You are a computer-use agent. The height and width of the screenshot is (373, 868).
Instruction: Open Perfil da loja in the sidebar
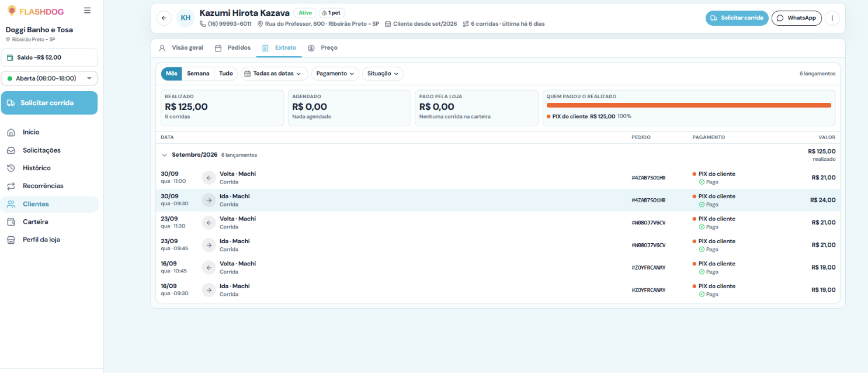point(50,240)
